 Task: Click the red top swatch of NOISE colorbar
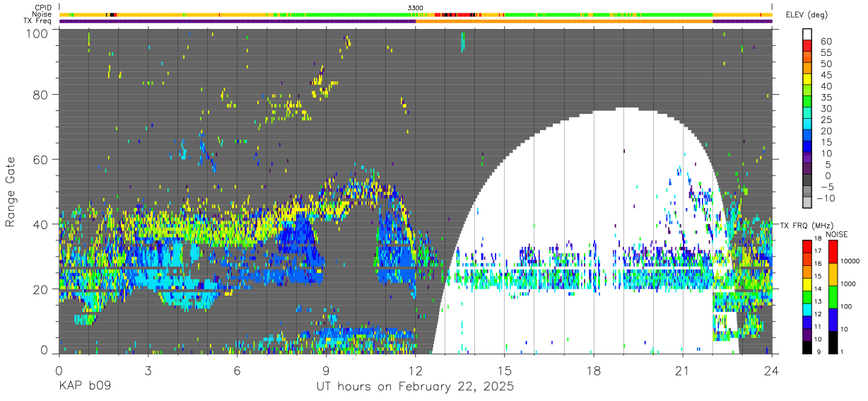(x=833, y=251)
